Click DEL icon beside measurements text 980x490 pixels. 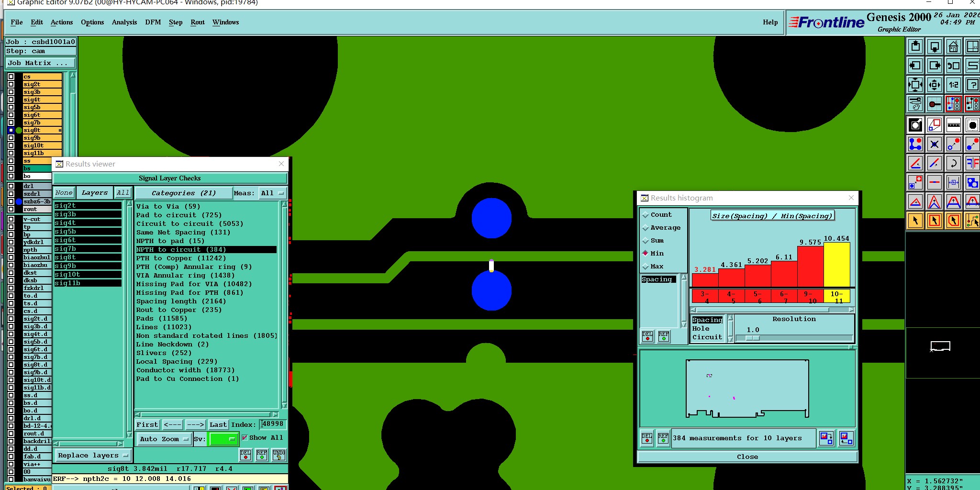pos(647,438)
